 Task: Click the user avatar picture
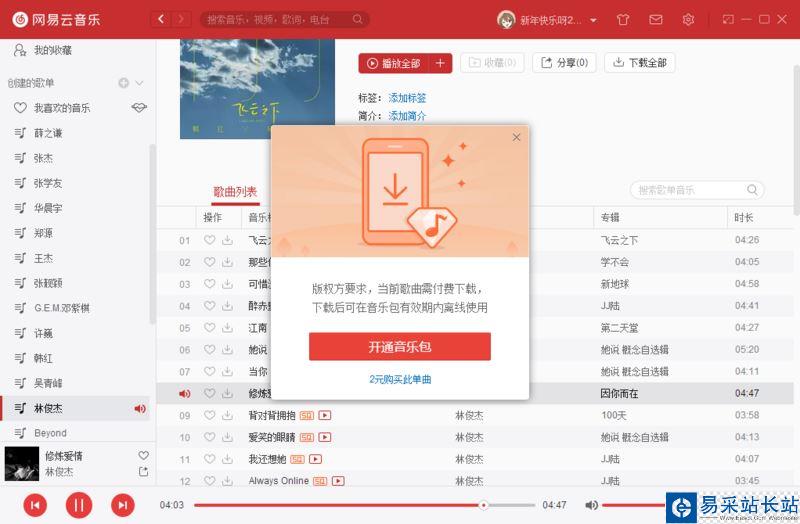coord(506,20)
